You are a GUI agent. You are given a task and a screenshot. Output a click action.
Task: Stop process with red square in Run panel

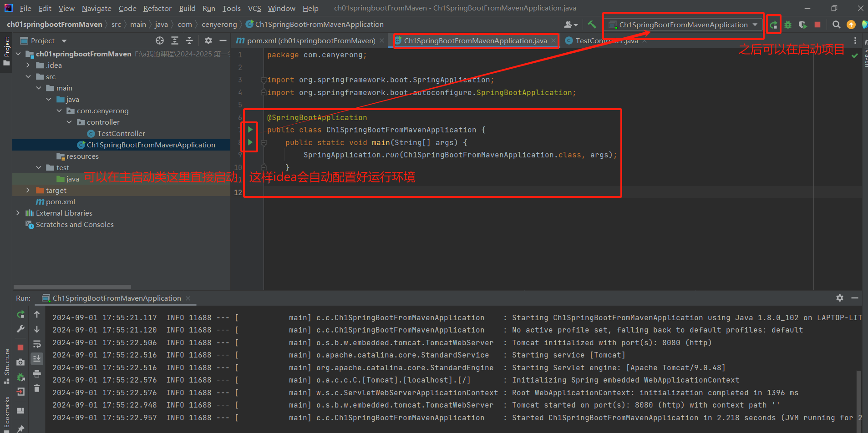[x=20, y=347]
